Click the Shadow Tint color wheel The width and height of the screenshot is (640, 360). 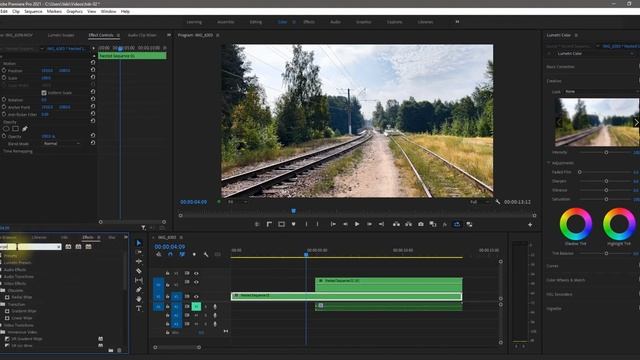point(576,224)
